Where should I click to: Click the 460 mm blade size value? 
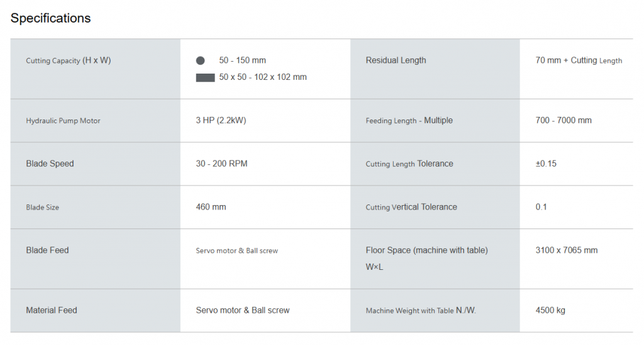tap(211, 207)
